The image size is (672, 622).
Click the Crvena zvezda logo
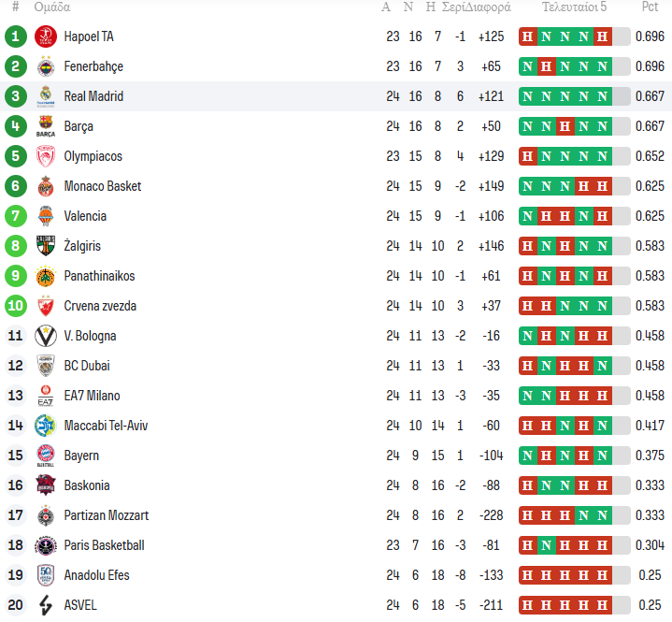click(x=45, y=306)
